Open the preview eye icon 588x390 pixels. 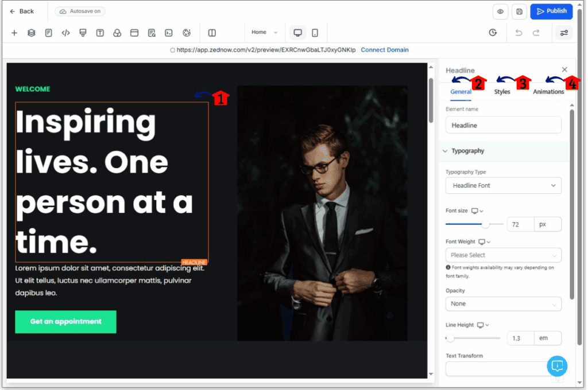(x=500, y=11)
